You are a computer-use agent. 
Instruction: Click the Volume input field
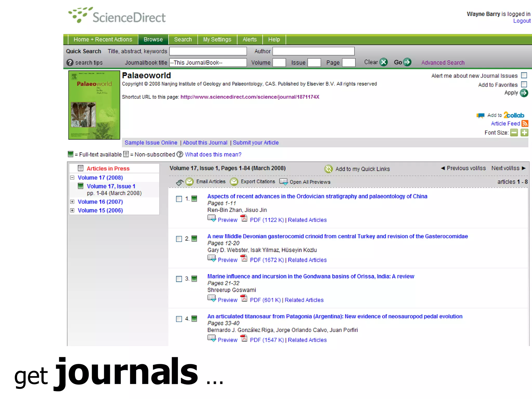point(279,63)
